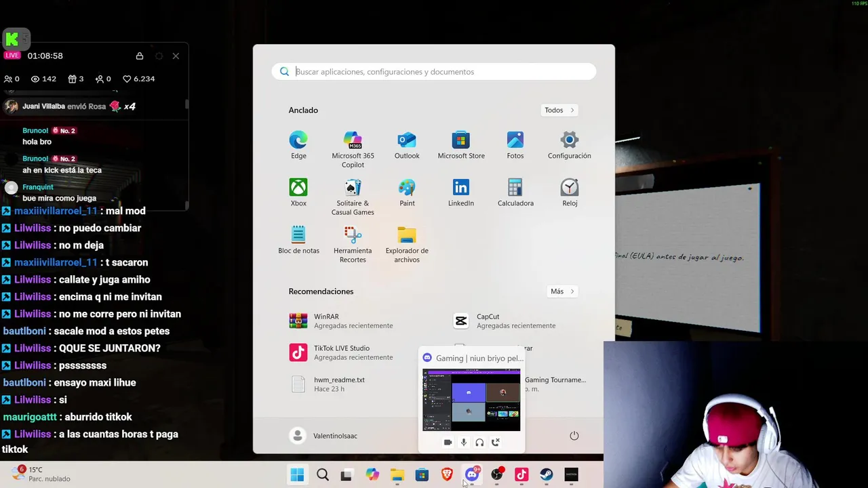Open ValentinoIsaac user account menu
Image resolution: width=868 pixels, height=488 pixels.
[x=323, y=436]
